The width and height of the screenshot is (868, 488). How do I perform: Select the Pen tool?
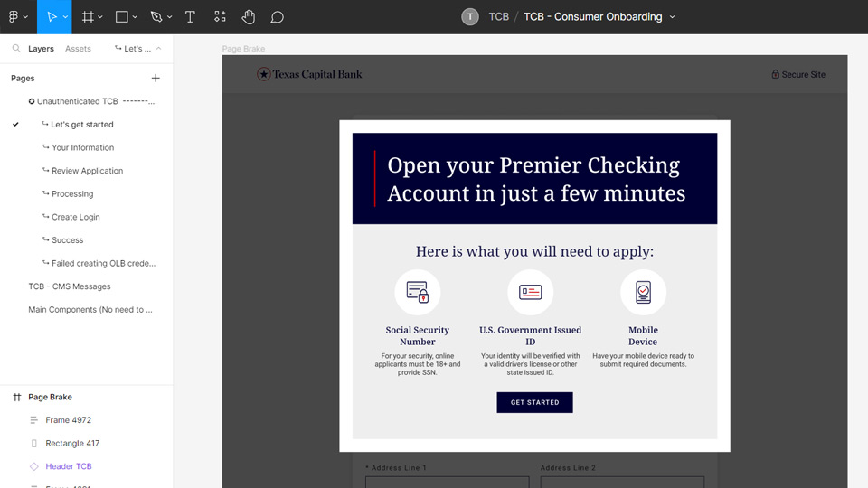coord(156,17)
